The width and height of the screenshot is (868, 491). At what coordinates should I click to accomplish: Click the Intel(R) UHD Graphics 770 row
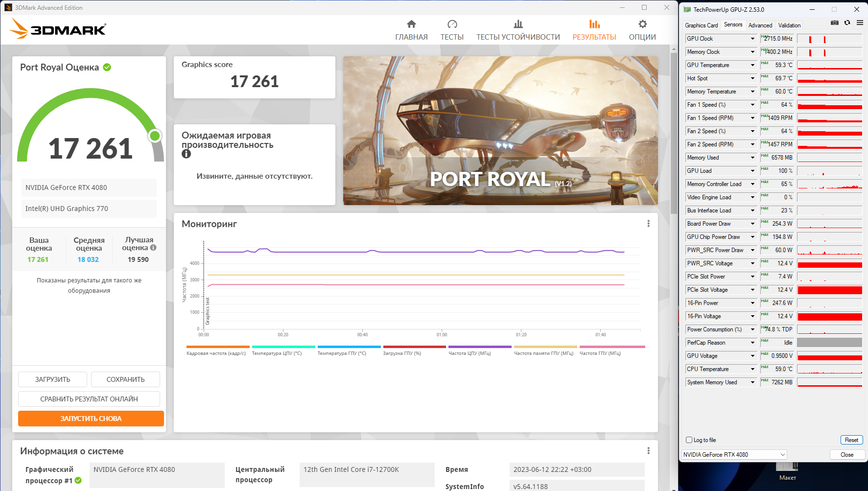click(x=89, y=209)
